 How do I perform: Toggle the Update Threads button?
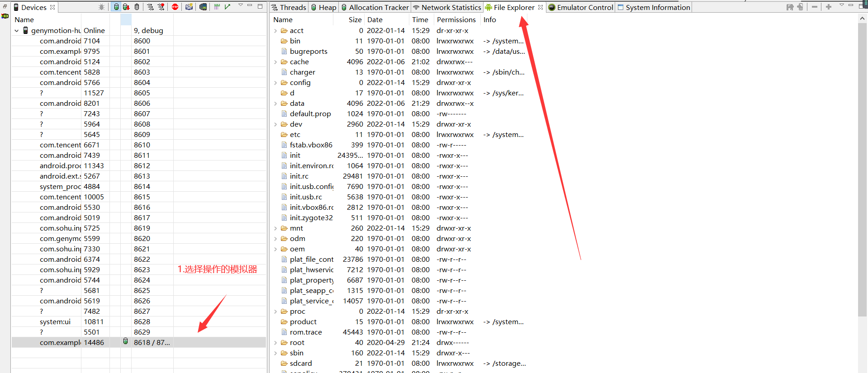click(150, 7)
